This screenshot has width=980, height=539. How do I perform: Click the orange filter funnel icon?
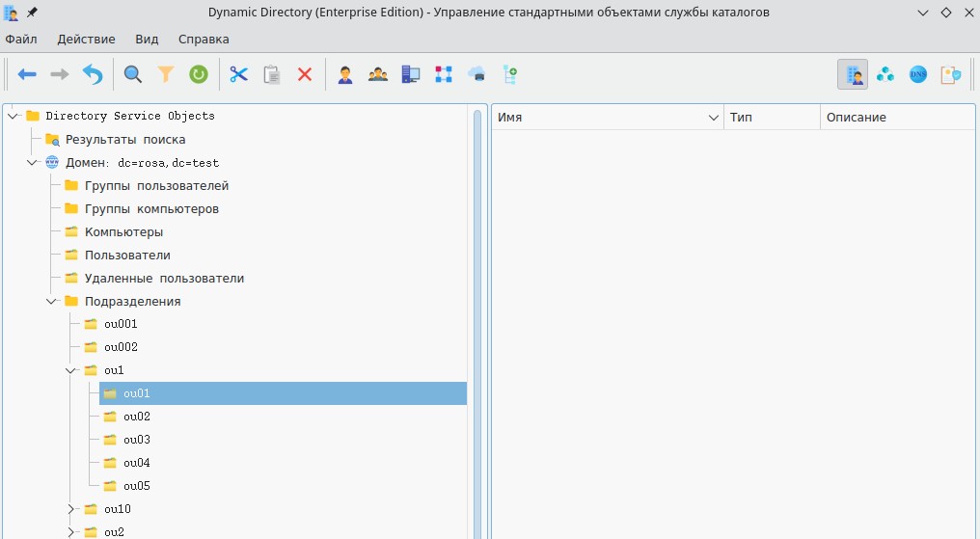pyautogui.click(x=166, y=74)
